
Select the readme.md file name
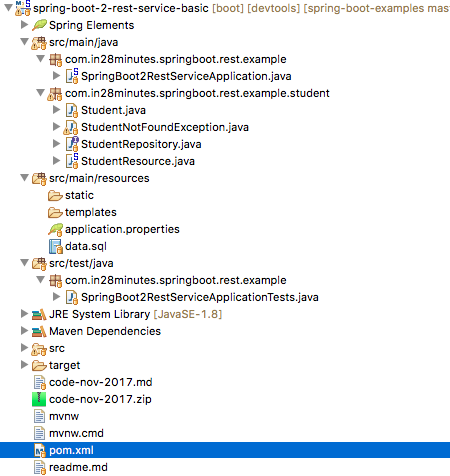(x=78, y=468)
